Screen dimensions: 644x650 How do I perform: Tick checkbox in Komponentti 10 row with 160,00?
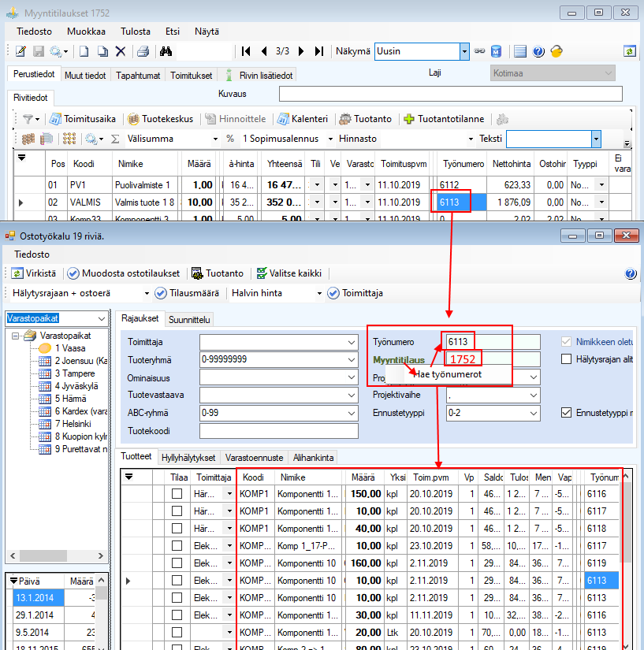tap(177, 563)
